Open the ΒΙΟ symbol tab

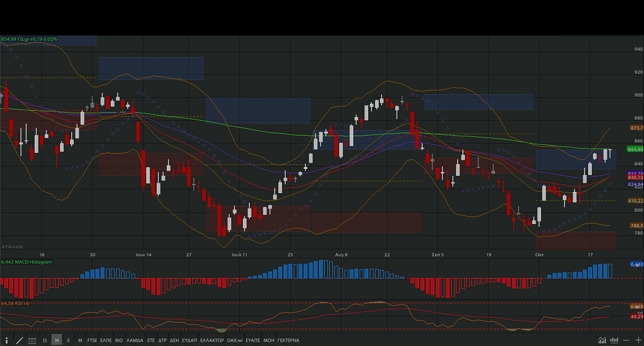pos(119,340)
